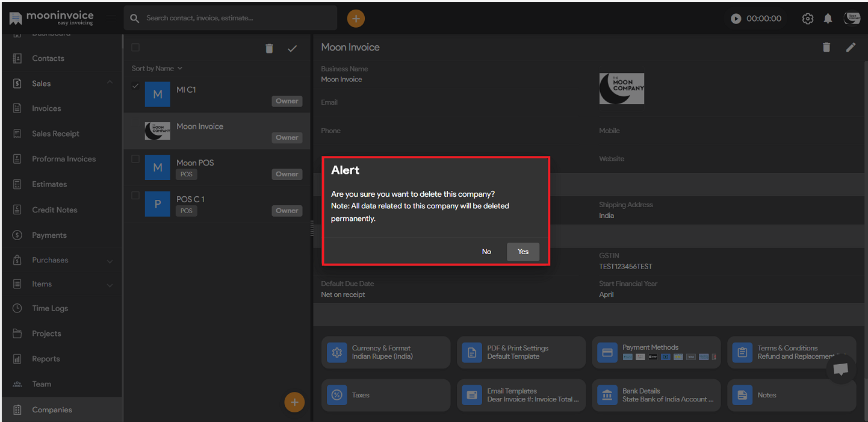Expand the Purchases section chevron
This screenshot has height=422, width=868.
[110, 261]
